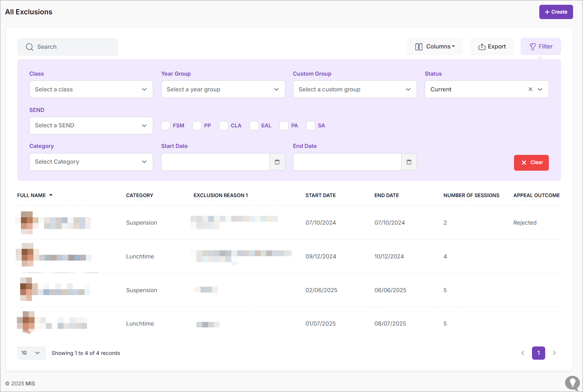Image resolution: width=583 pixels, height=392 pixels.
Task: Tick the CLA checkbox
Action: click(224, 126)
